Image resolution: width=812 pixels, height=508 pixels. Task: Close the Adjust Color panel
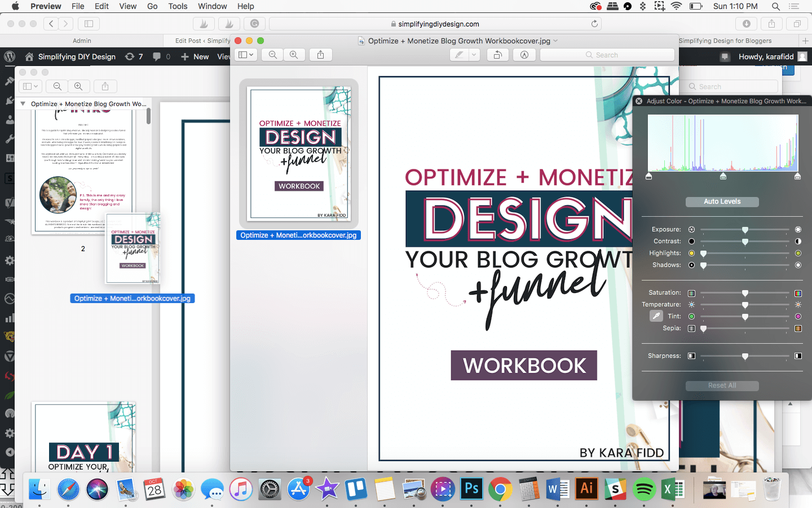[639, 101]
